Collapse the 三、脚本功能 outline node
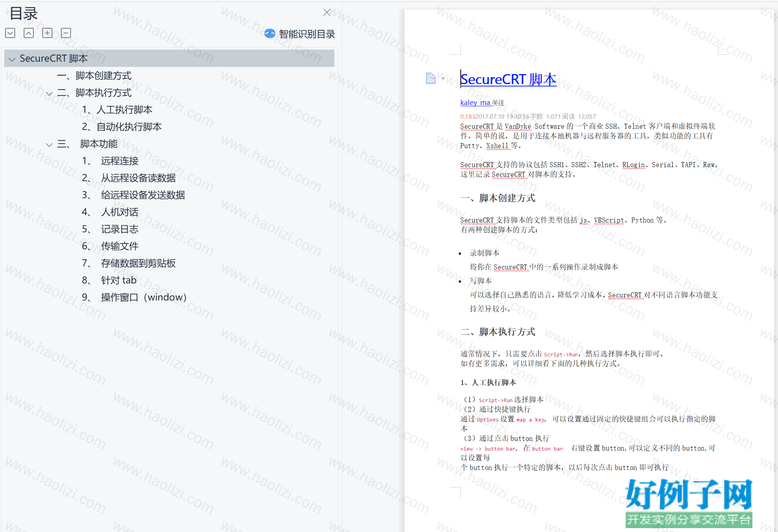 49,144
